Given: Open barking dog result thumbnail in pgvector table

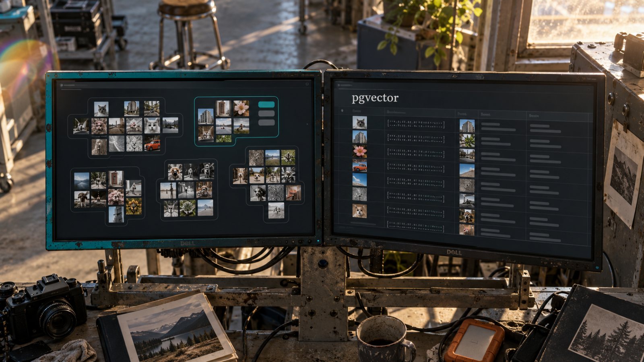Looking at the screenshot, I should (x=467, y=216).
